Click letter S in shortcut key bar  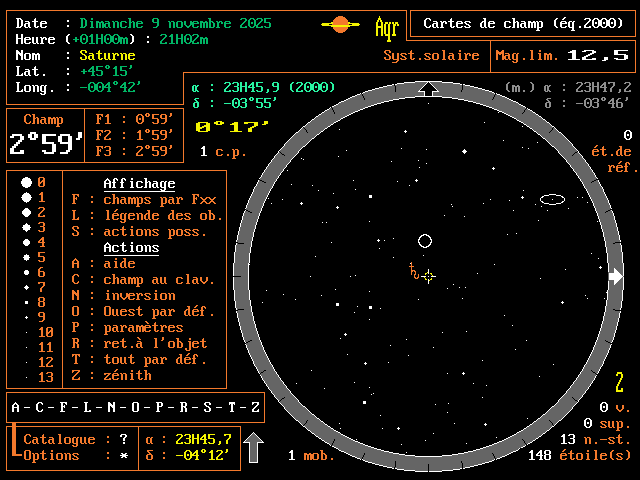207,407
